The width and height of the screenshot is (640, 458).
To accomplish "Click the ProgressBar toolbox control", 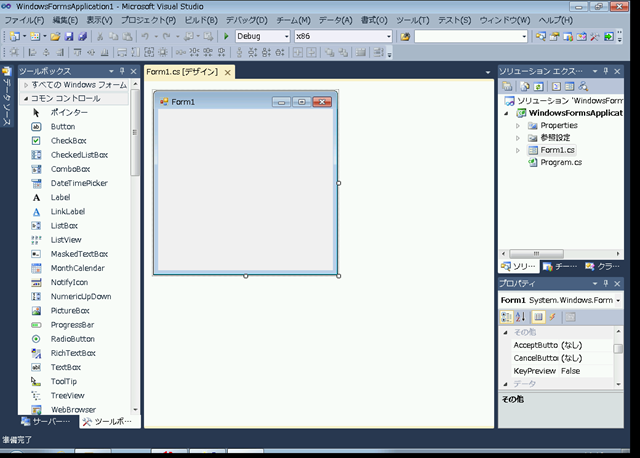I will click(x=72, y=325).
